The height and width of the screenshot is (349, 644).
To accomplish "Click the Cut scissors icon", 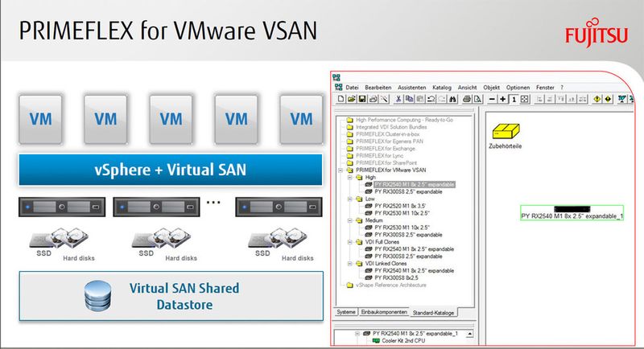I will (398, 99).
